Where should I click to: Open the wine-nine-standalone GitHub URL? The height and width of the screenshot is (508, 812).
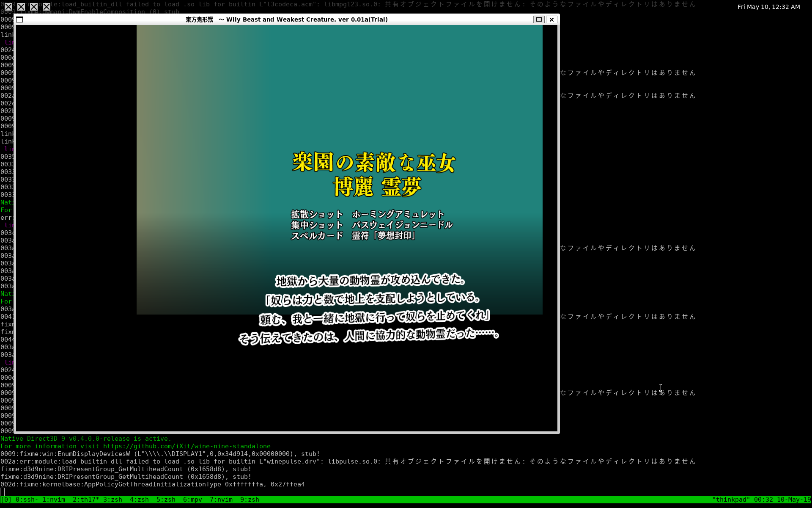pyautogui.click(x=187, y=446)
